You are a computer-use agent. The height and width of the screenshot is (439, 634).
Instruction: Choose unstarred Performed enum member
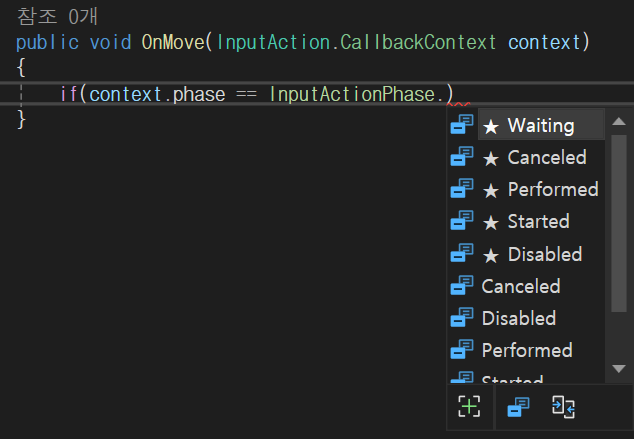coord(527,350)
